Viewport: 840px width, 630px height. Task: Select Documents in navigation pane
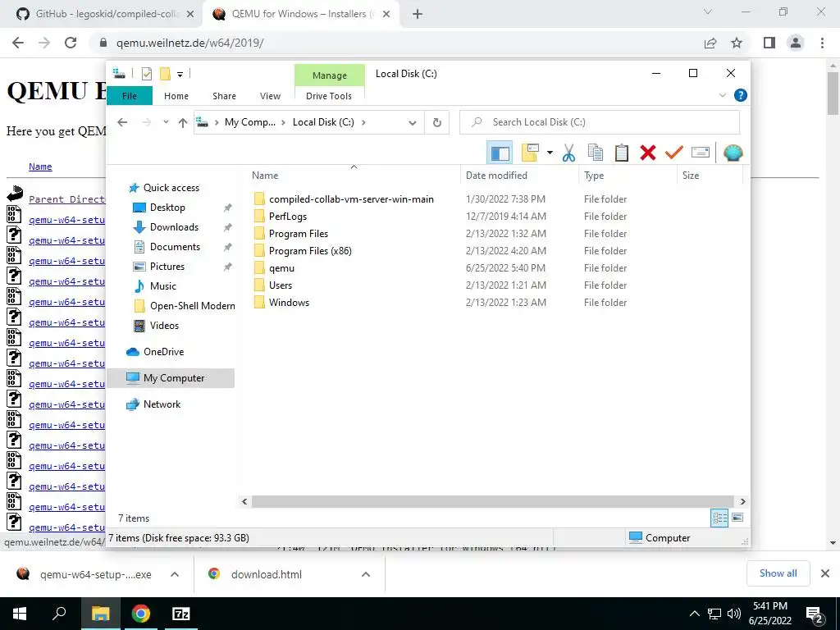coord(175,247)
